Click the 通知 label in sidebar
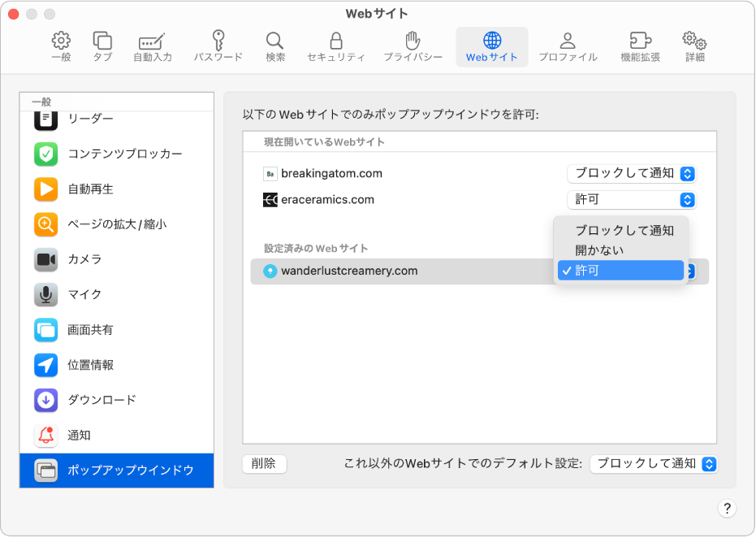Viewport: 756px width, 538px height. pyautogui.click(x=79, y=436)
